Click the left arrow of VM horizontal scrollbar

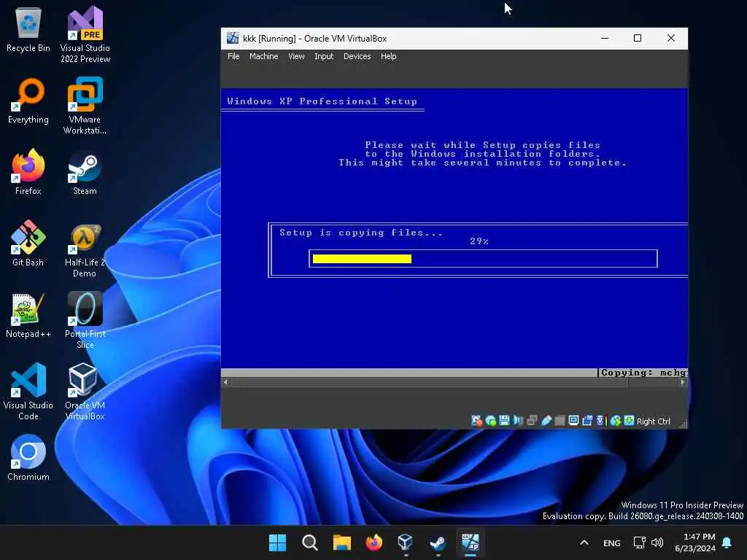(225, 382)
